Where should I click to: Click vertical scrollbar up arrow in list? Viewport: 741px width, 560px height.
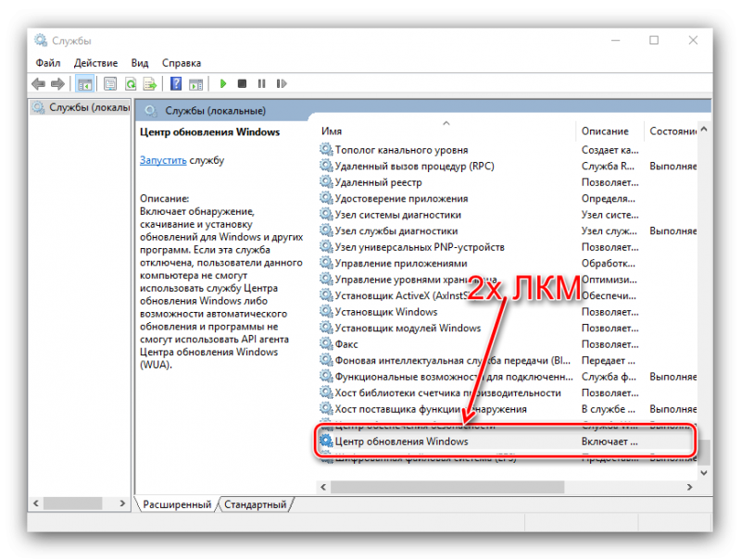pyautogui.click(x=704, y=130)
